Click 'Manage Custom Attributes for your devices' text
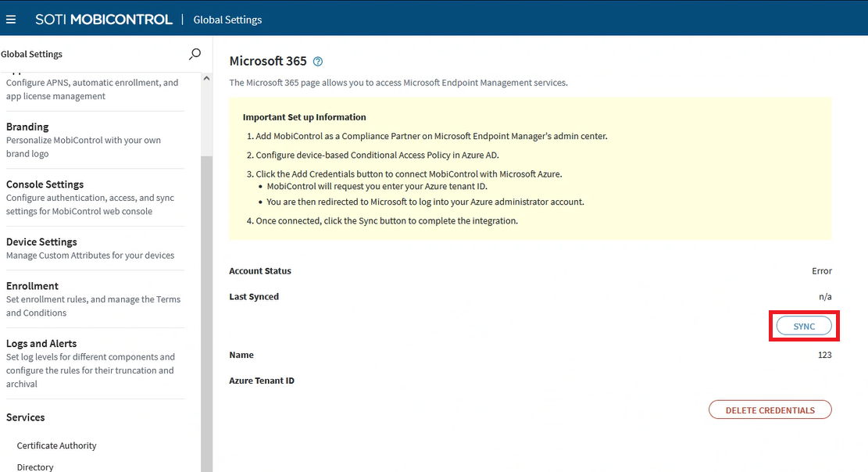 [x=90, y=256]
